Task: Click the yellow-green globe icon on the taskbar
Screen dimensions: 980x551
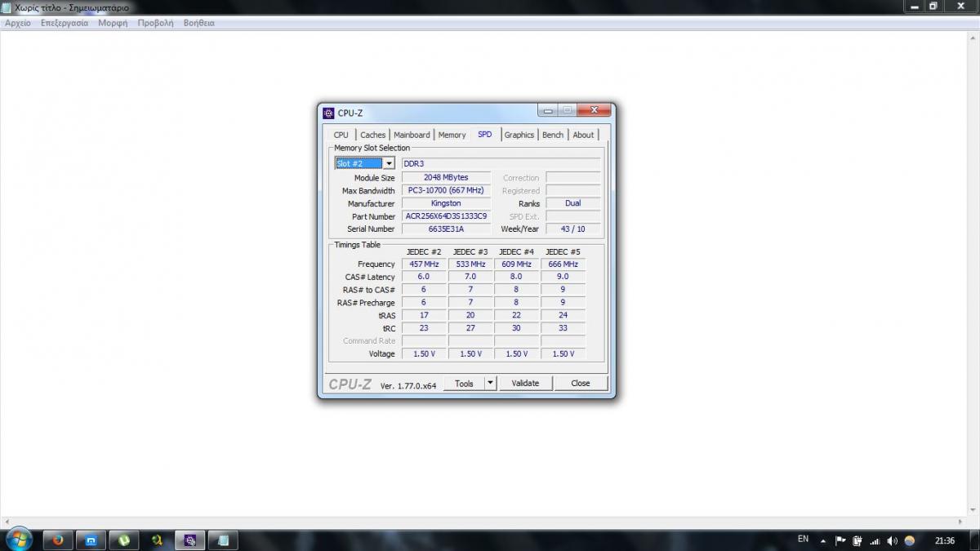Action: pos(157,540)
